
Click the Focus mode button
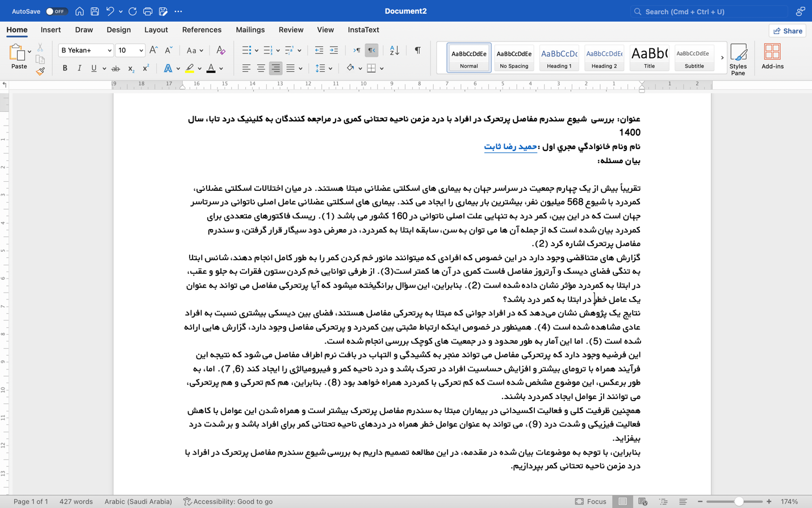tap(591, 502)
